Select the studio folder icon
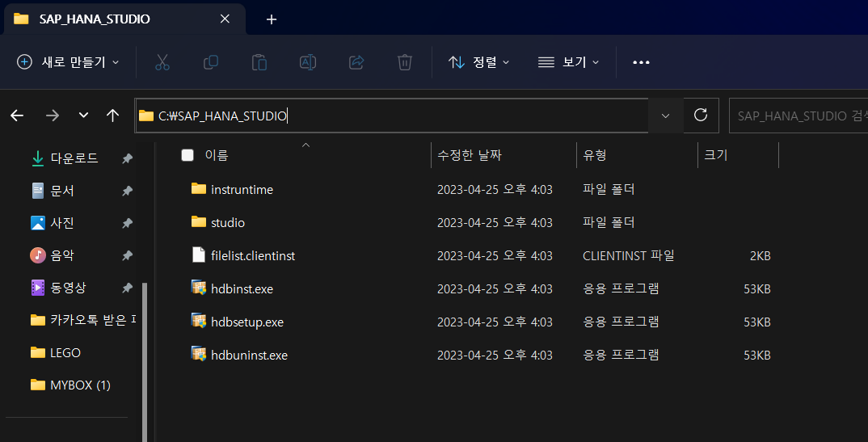Viewport: 868px width, 442px height. (199, 222)
